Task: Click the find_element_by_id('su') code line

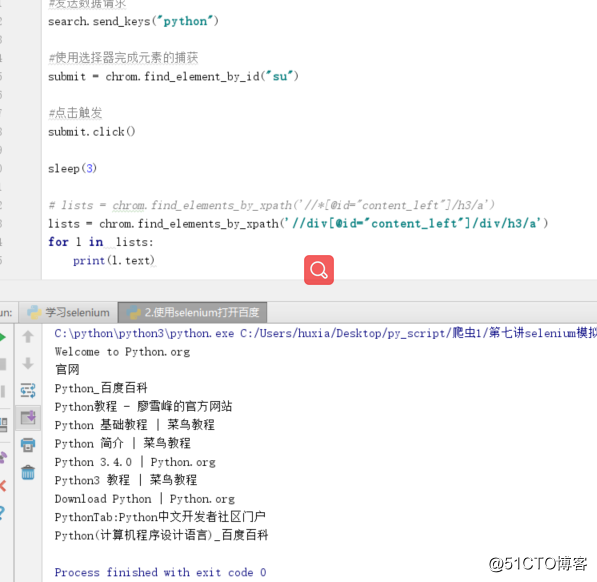Action: pyautogui.click(x=173, y=77)
